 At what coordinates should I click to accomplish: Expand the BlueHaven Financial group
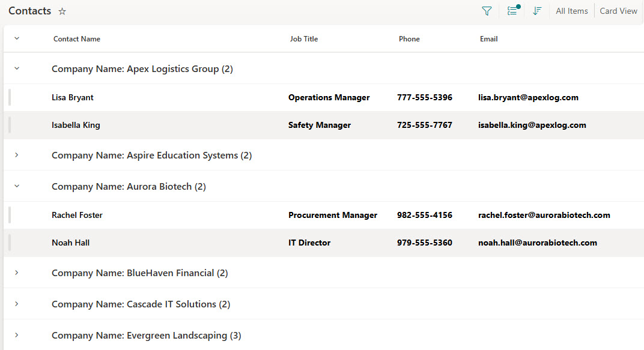click(17, 273)
